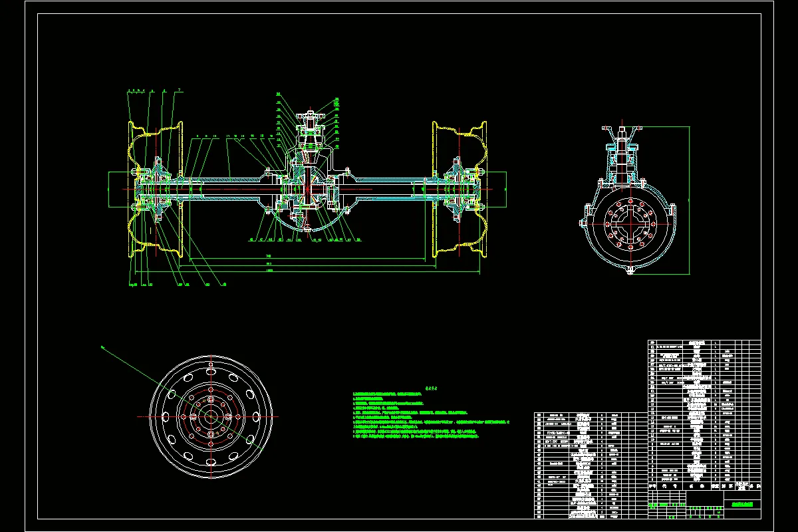Select the vertical height dimension beside the side view
The image size is (798, 532).
point(689,199)
